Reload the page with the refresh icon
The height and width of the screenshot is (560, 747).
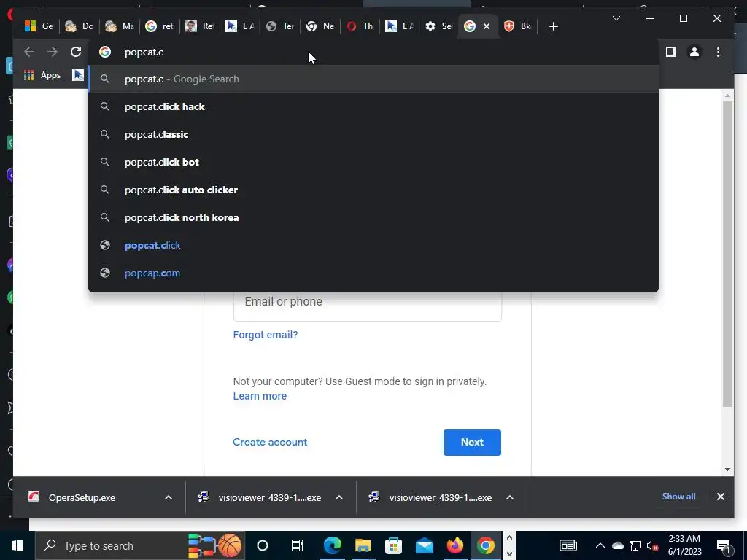click(x=76, y=52)
